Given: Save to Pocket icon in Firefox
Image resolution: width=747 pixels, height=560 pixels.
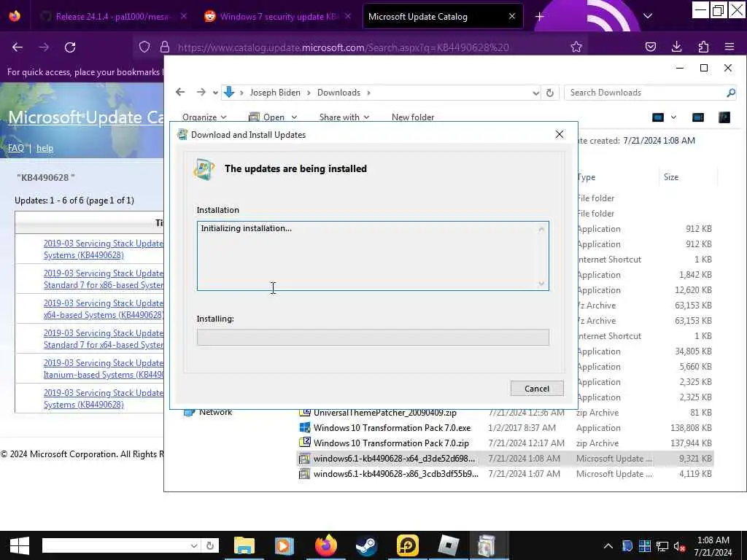Looking at the screenshot, I should [650, 47].
